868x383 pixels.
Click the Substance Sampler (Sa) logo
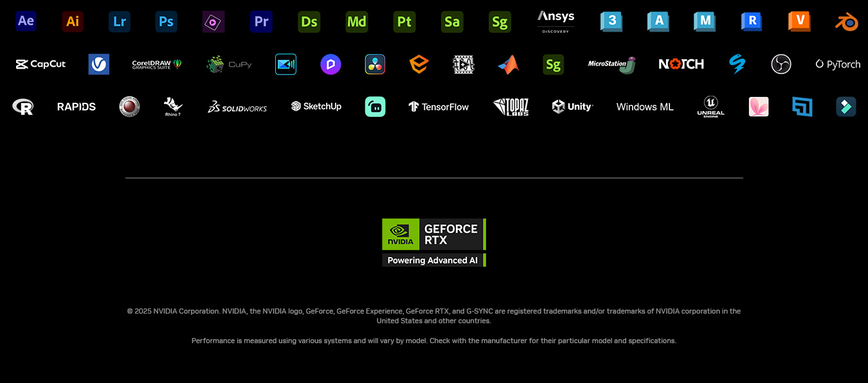(x=452, y=22)
